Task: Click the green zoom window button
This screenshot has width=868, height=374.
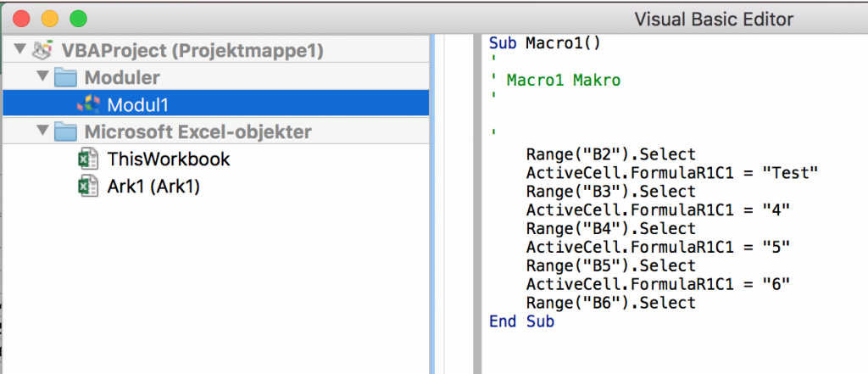Action: [79, 20]
